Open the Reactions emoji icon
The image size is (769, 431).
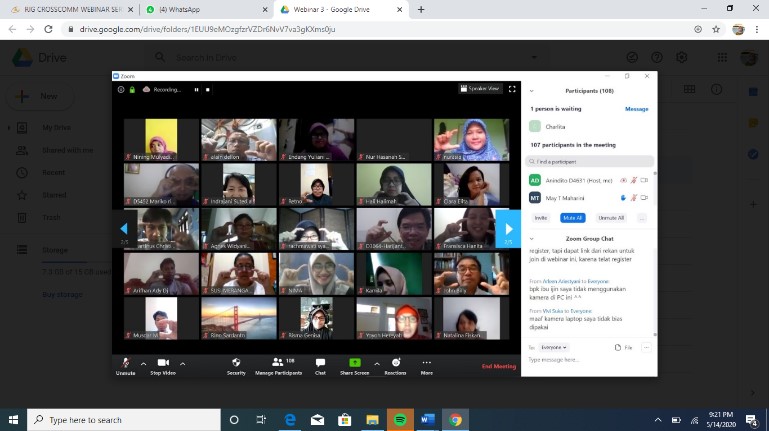[x=396, y=362]
